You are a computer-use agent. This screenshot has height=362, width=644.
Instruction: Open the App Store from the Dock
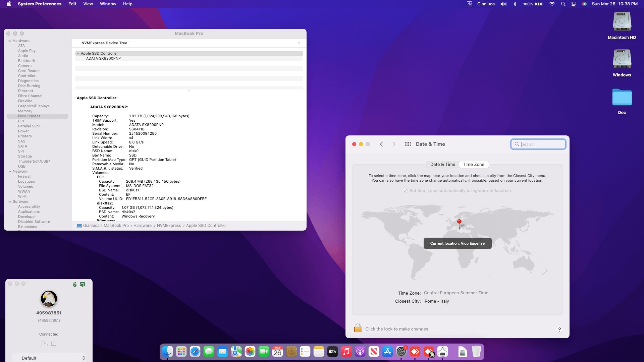(387, 352)
